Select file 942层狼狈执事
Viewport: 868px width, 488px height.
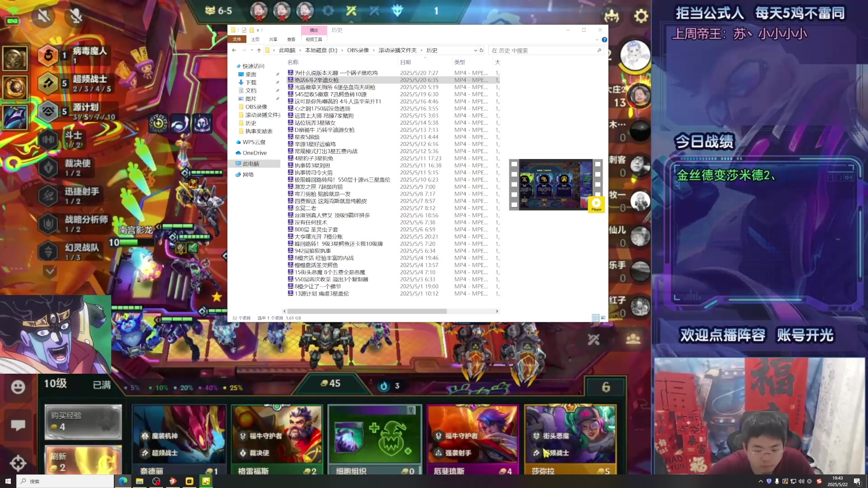[x=312, y=251]
